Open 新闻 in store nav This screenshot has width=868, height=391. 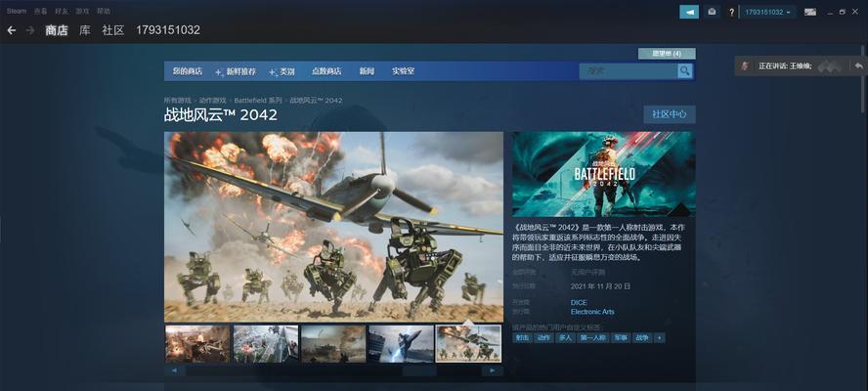[x=367, y=71]
